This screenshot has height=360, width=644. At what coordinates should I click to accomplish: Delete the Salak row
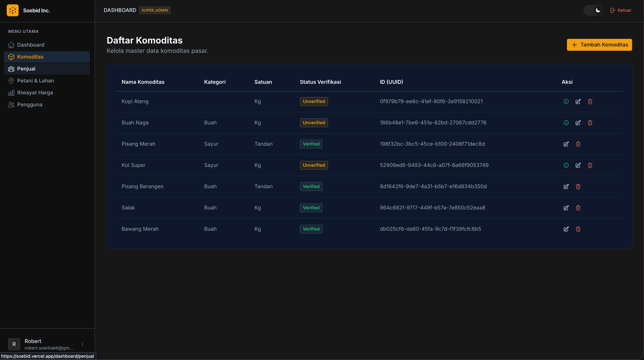click(x=578, y=208)
